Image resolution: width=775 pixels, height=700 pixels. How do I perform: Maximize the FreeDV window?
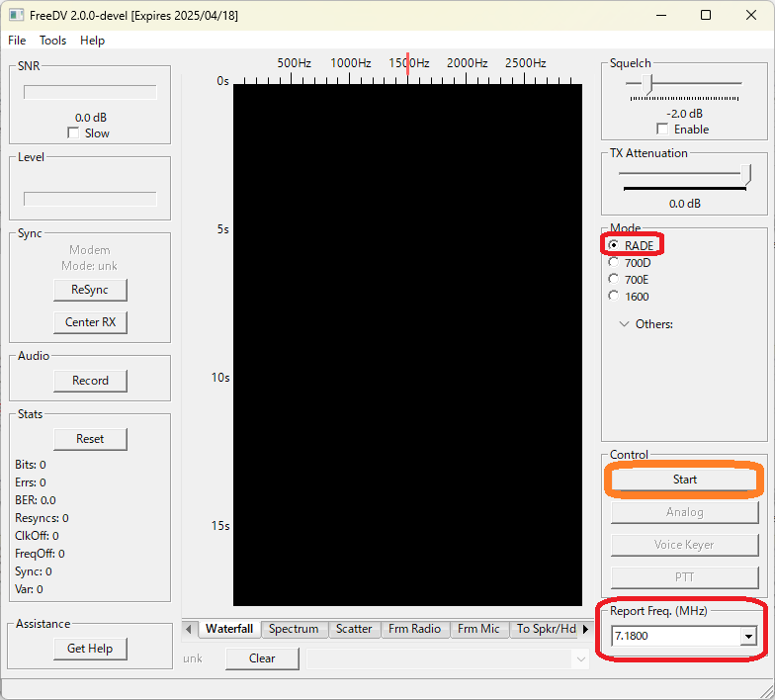point(706,16)
